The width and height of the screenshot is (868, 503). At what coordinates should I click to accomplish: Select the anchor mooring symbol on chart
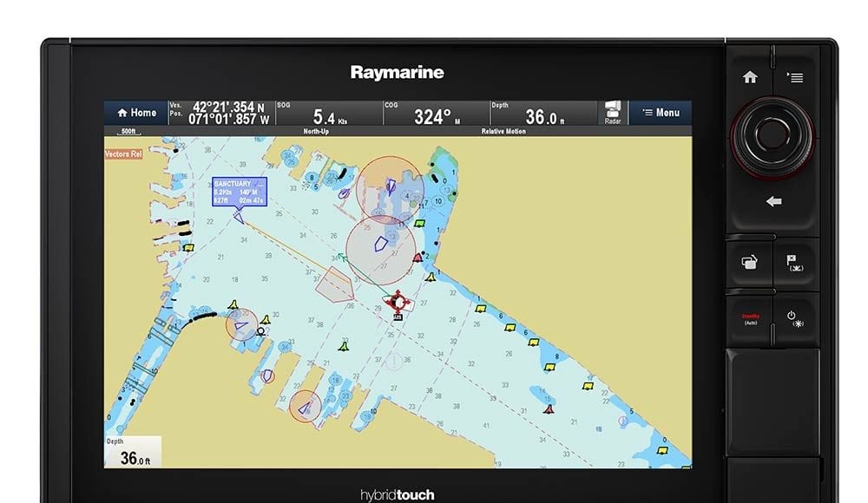pos(260,332)
